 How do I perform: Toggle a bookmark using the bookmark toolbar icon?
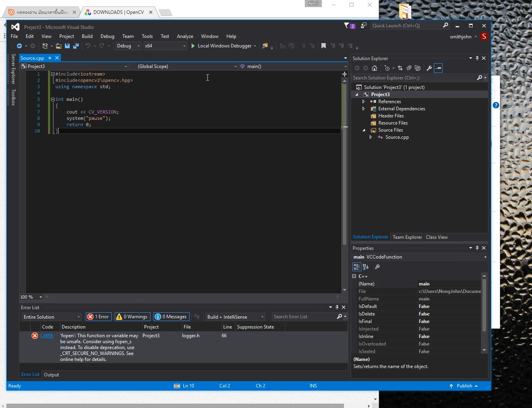324,46
